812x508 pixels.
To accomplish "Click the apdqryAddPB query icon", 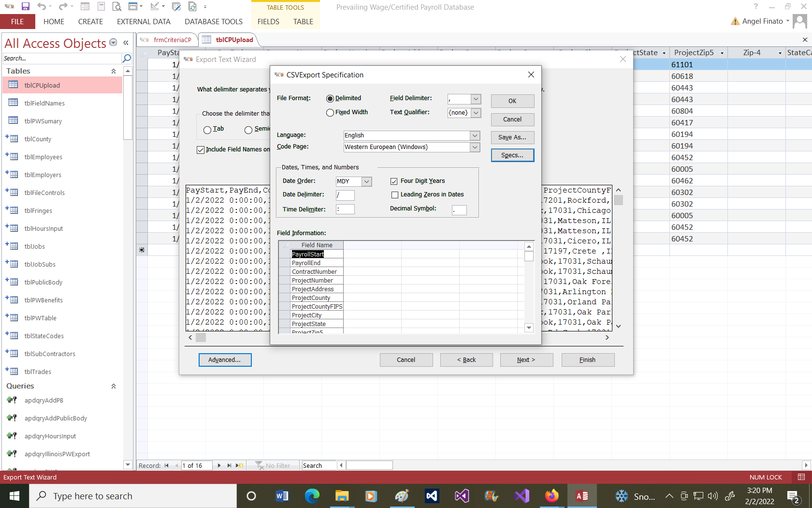I will click(12, 400).
